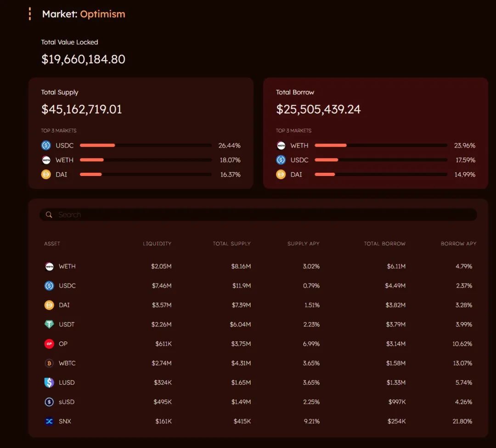The width and height of the screenshot is (496, 448).
Task: Click sUSD total borrow value $997K
Action: [397, 402]
